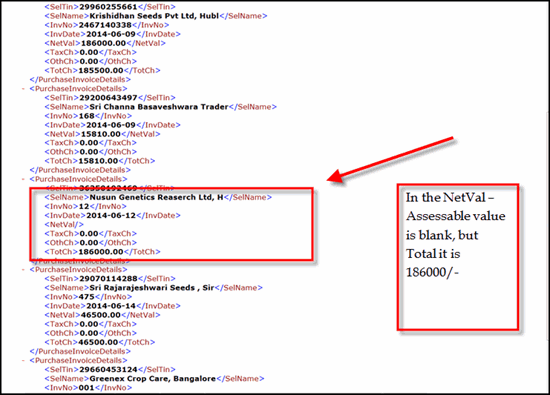Click seller name Greenex Crop Care, Bangalore

click(x=153, y=379)
